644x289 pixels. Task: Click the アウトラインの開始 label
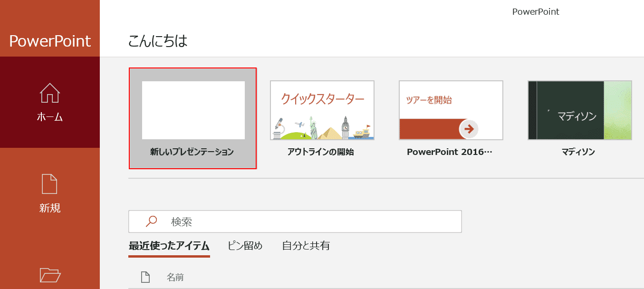[321, 152]
